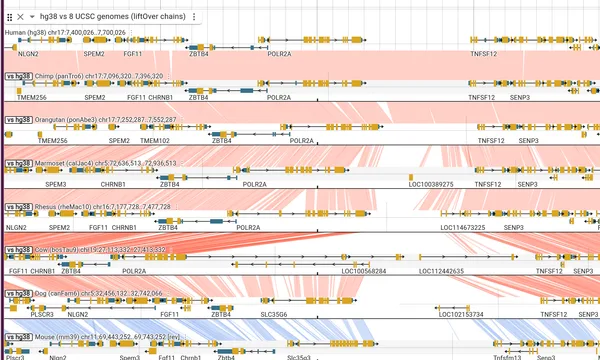Viewport: 600px width, 360px height.
Task: Click the 'vs hg38' badge on Orangutan row
Action: click(19, 120)
